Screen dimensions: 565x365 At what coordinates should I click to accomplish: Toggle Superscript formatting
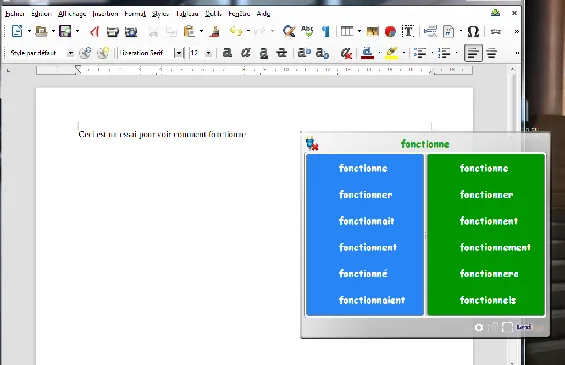point(304,53)
